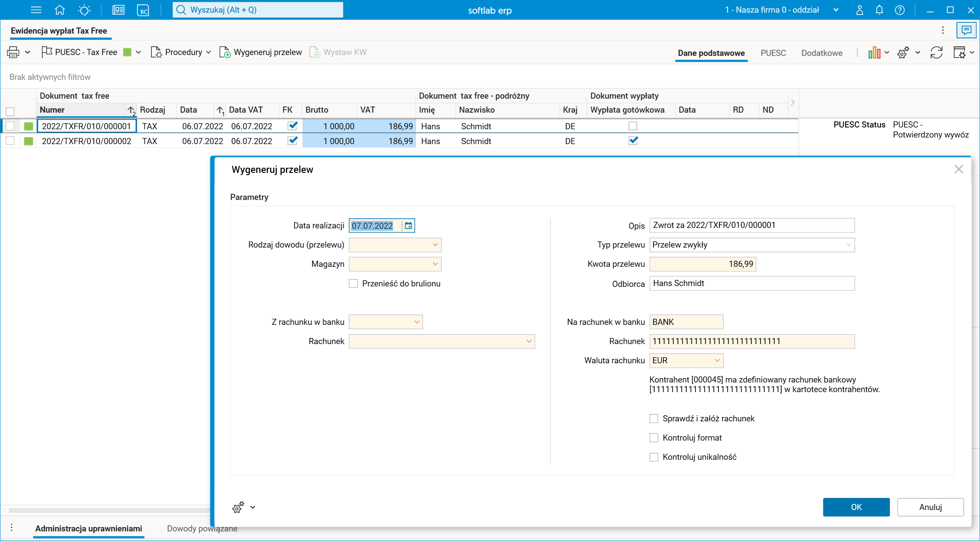The height and width of the screenshot is (541, 980).
Task: Open the calendar picker for Data realizacji
Action: (408, 226)
